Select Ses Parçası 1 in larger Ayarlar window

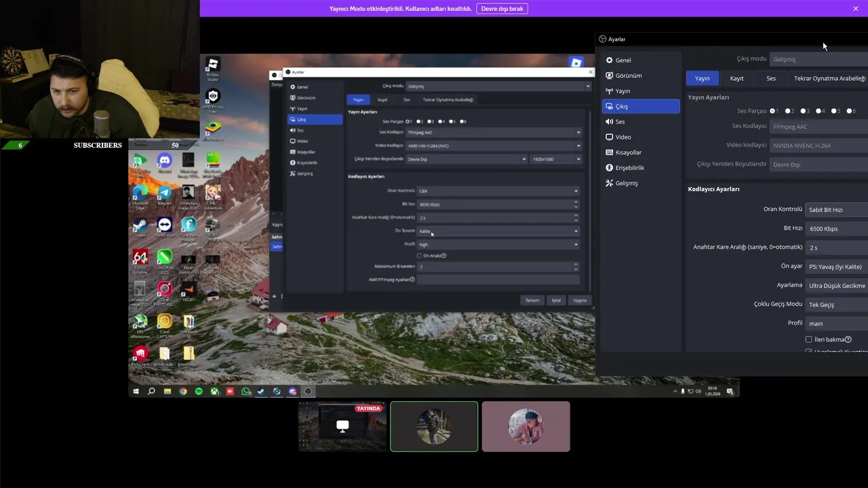pos(772,110)
